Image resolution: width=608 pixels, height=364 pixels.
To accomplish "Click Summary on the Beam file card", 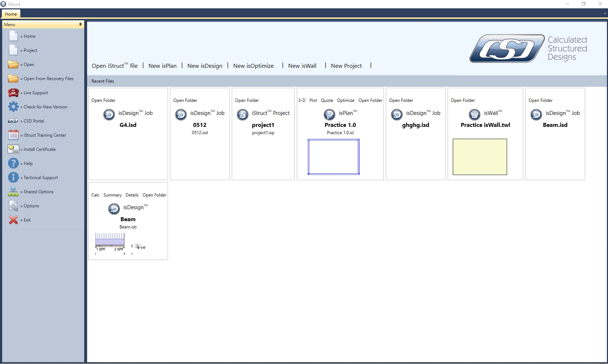I will click(112, 195).
